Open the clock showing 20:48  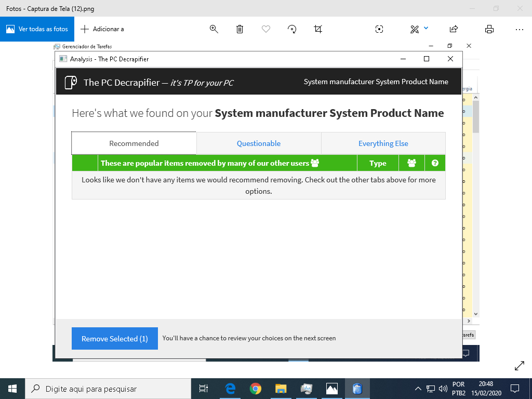point(486,389)
